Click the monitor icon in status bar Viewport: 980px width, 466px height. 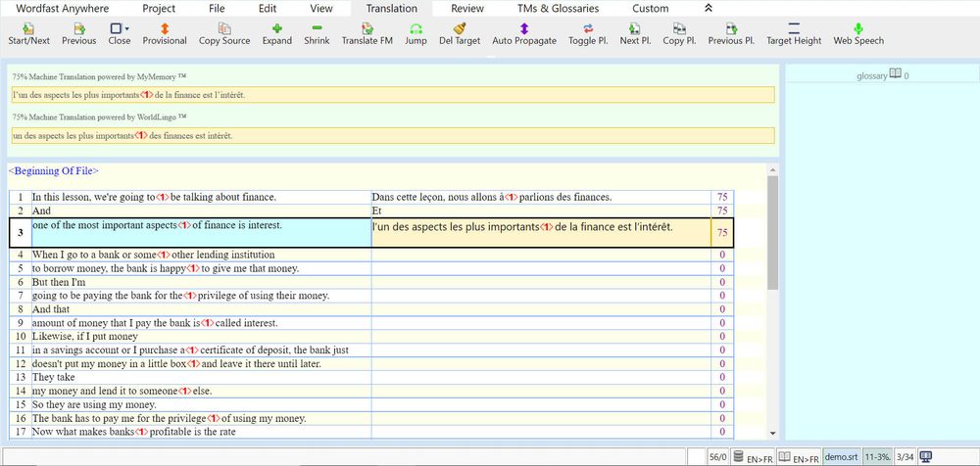click(x=926, y=457)
